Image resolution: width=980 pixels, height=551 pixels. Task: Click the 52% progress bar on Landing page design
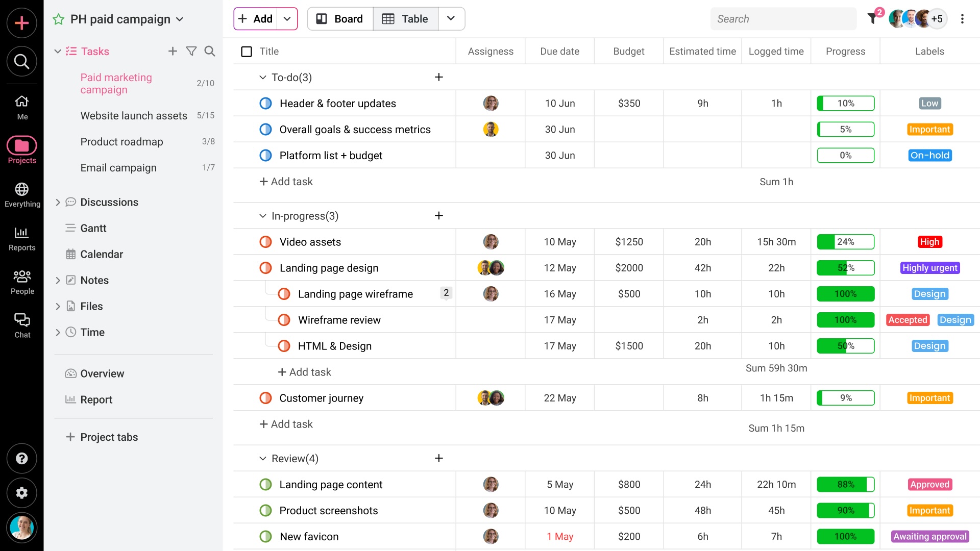(845, 267)
